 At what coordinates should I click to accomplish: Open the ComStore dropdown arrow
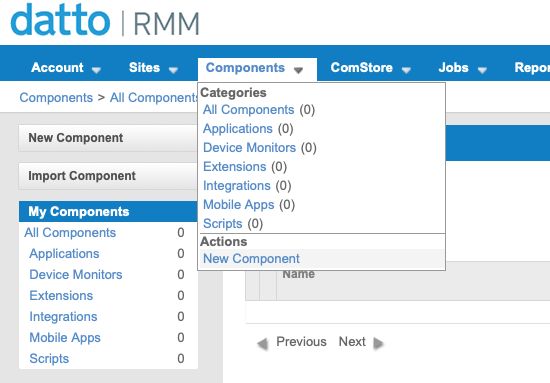click(x=406, y=70)
